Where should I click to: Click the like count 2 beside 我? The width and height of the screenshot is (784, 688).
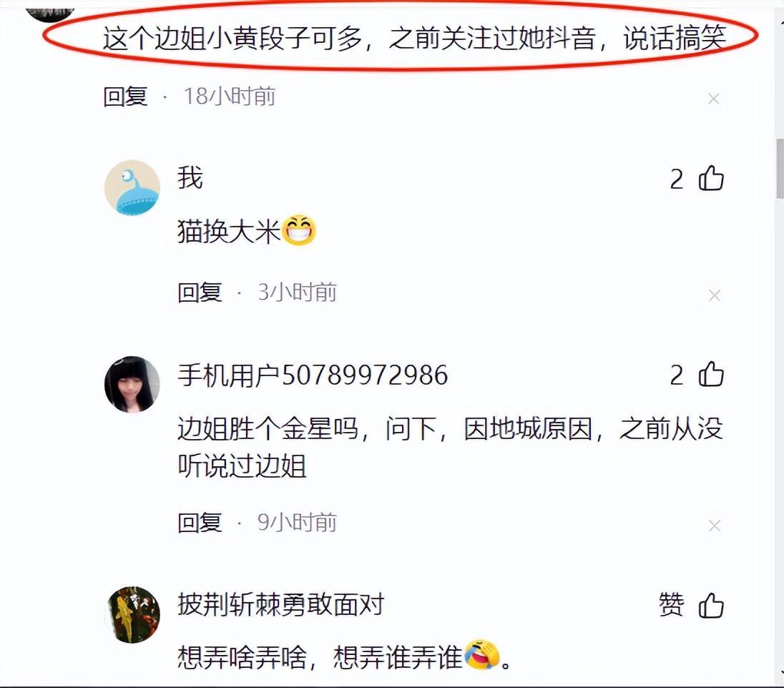click(x=677, y=179)
